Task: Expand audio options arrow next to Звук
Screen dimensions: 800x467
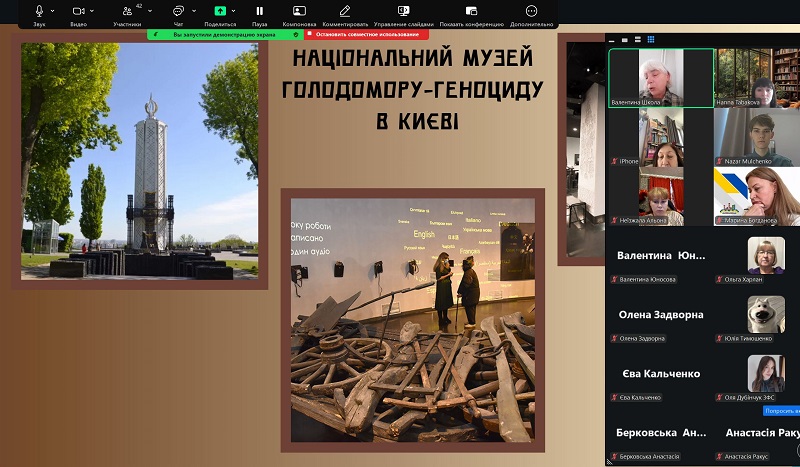Action: [x=54, y=11]
